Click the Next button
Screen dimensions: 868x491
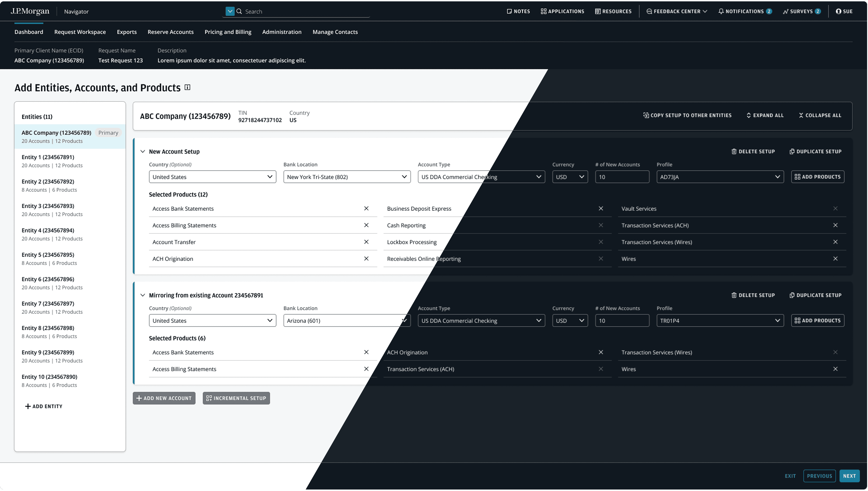coord(849,476)
